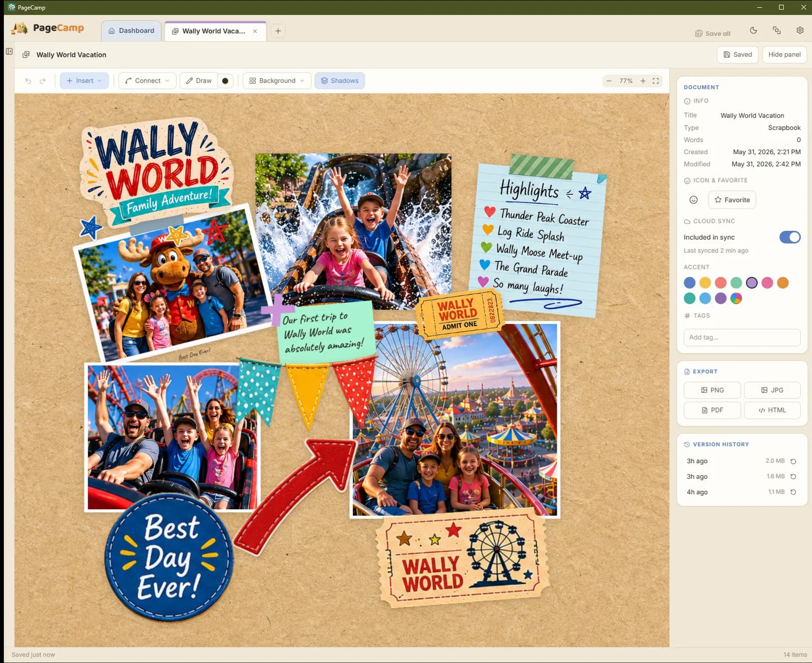
Task: Select the moose mascot family photo
Action: [x=173, y=284]
